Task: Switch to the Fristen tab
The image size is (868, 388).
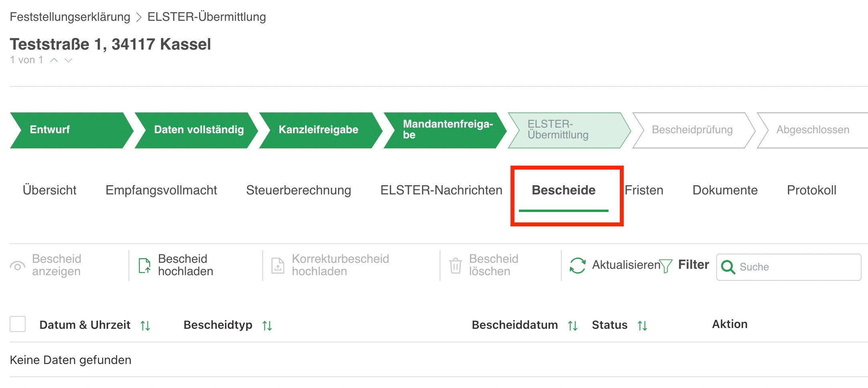Action: coord(644,190)
